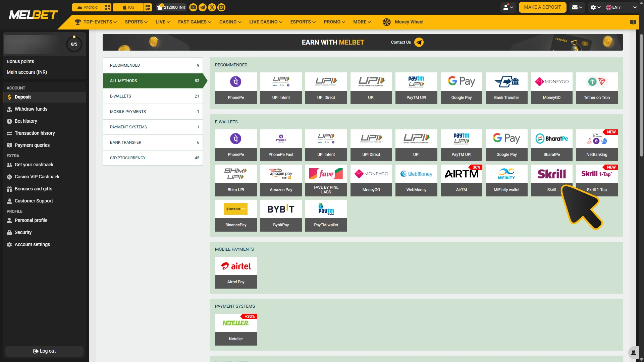Viewport: 644px width, 362px height.
Task: Click the 0/5 progress indicator
Action: click(x=74, y=44)
